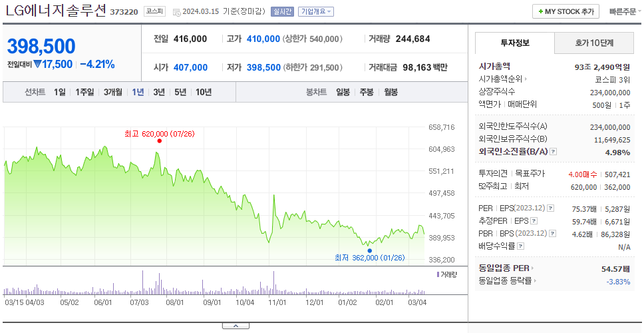Viewport: 644px width, 333px height.
Task: Click the current price 398,500 headline
Action: pyautogui.click(x=41, y=46)
